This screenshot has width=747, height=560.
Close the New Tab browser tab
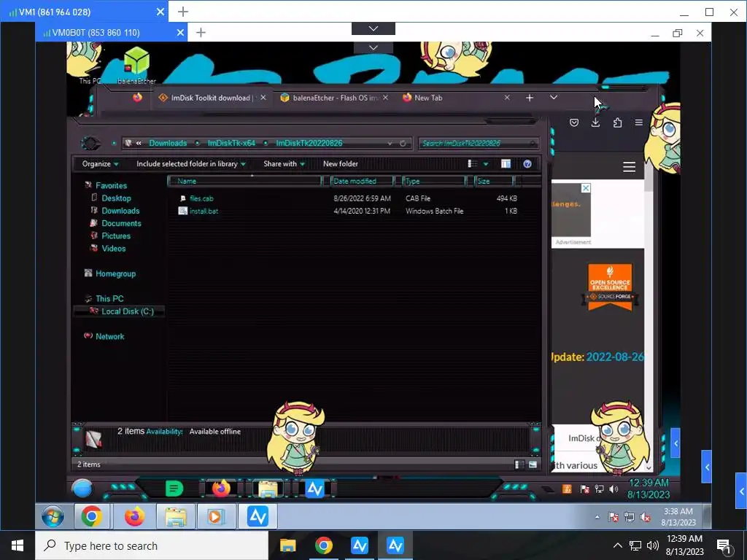pos(507,97)
